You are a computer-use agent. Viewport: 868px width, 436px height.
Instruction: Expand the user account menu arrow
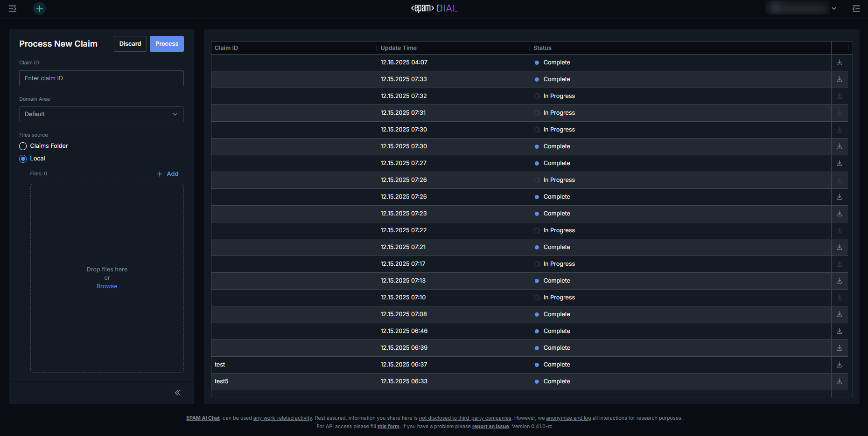pyautogui.click(x=834, y=8)
